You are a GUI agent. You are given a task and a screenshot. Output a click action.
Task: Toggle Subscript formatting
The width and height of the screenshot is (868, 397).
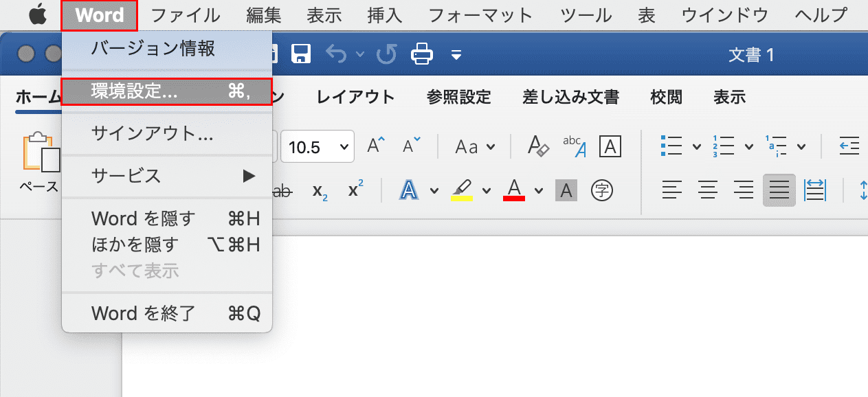pyautogui.click(x=320, y=190)
